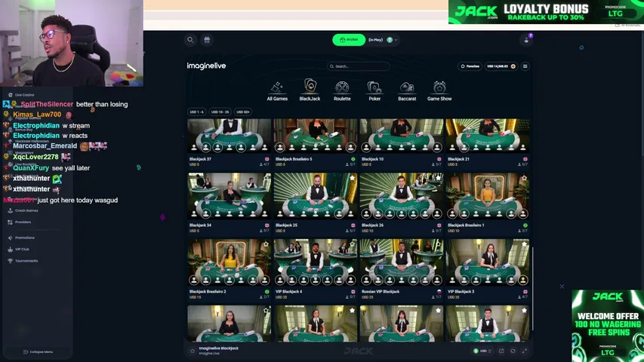
Task: Favorite the Blackjack Brasileiro 1 star
Action: 524,178
